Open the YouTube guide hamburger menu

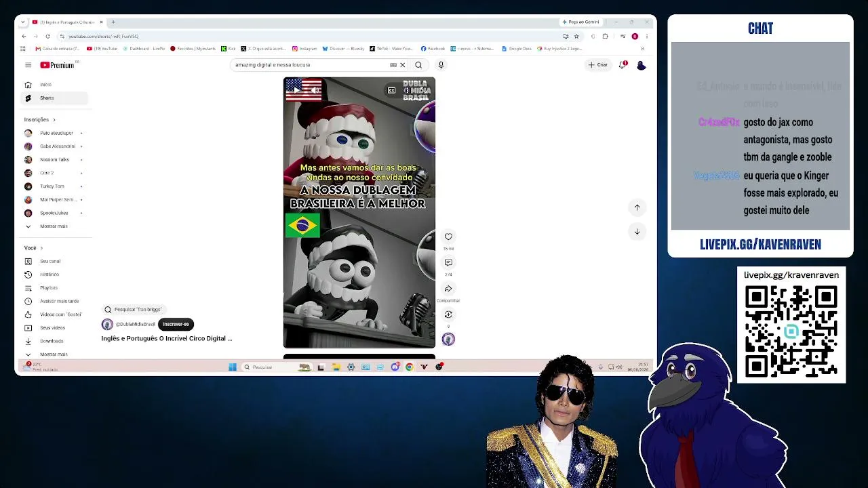(x=28, y=65)
